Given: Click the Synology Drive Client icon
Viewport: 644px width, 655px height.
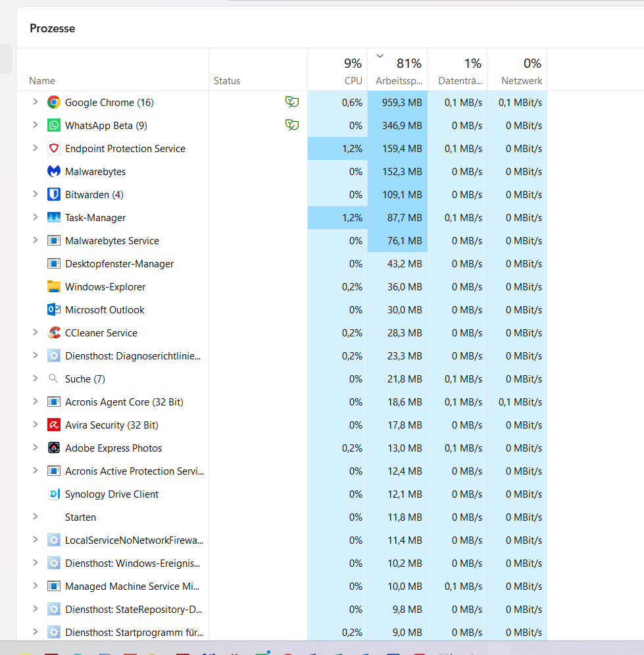Looking at the screenshot, I should coord(53,494).
